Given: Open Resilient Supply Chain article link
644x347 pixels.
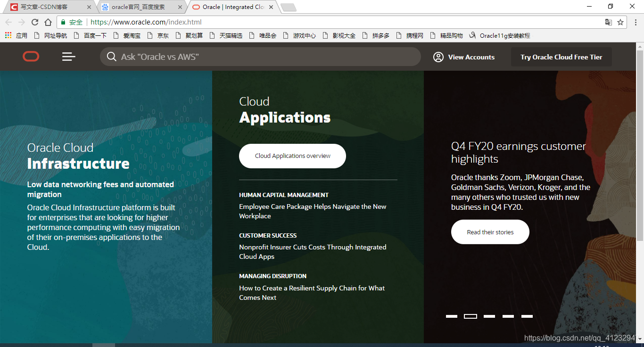Looking at the screenshot, I should 312,293.
